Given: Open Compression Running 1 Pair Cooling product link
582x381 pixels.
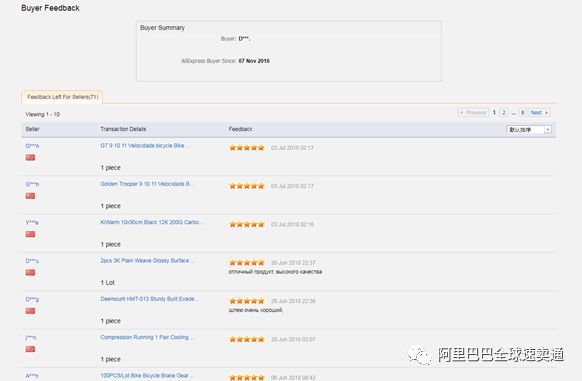Looking at the screenshot, I should [x=147, y=337].
